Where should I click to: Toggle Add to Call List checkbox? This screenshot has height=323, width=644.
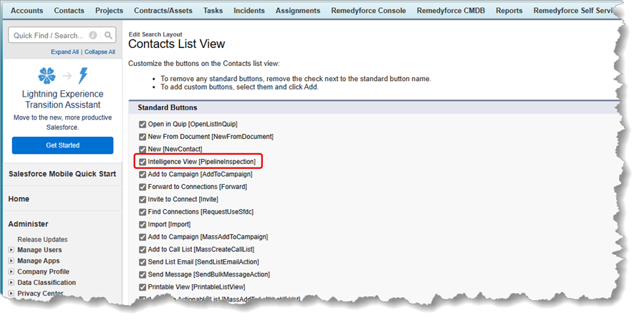point(143,249)
